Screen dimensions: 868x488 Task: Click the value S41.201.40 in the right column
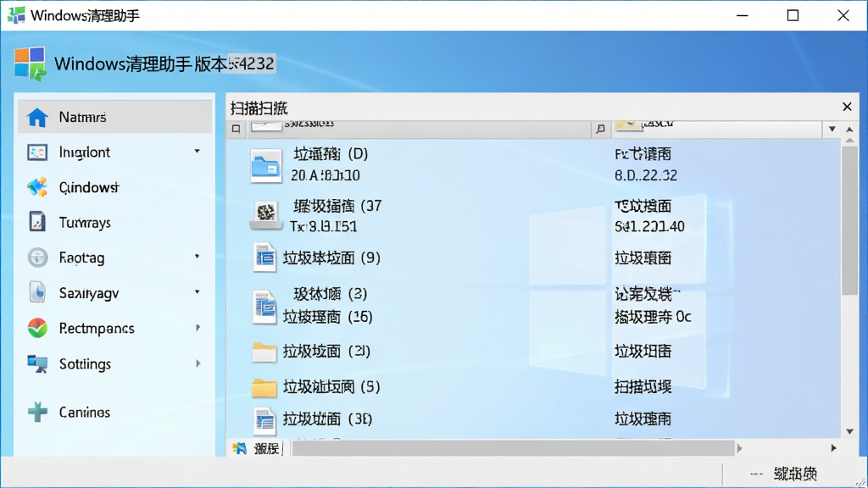(649, 226)
